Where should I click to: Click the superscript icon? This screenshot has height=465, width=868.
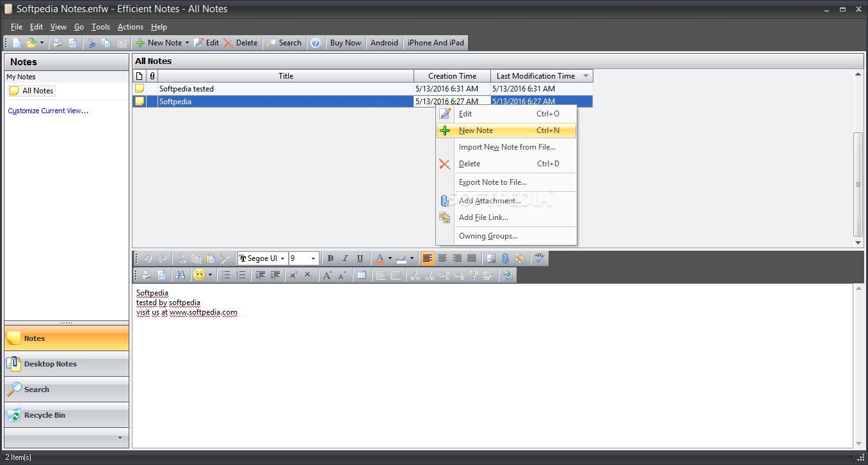tap(293, 275)
